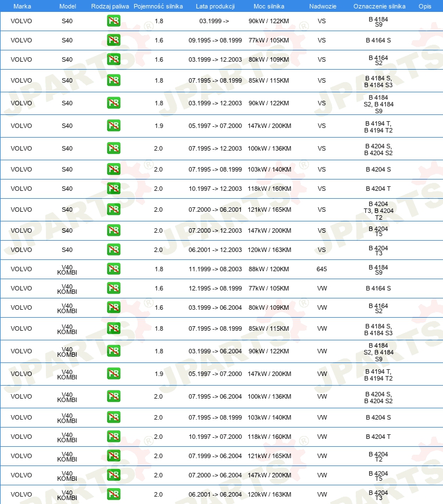The height and width of the screenshot is (504, 443).
Task: Click '1.9' capacity in V40 KOMBI row
Action: coord(159,374)
